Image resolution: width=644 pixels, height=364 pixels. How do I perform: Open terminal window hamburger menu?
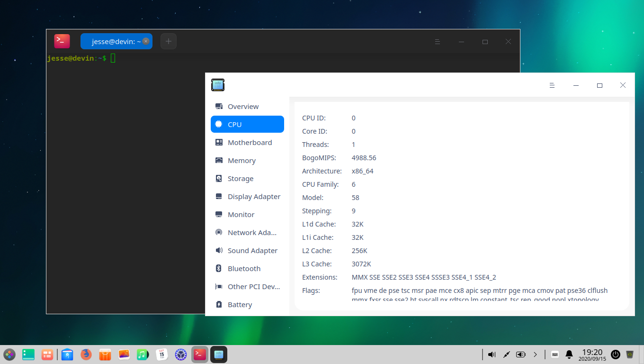(438, 42)
